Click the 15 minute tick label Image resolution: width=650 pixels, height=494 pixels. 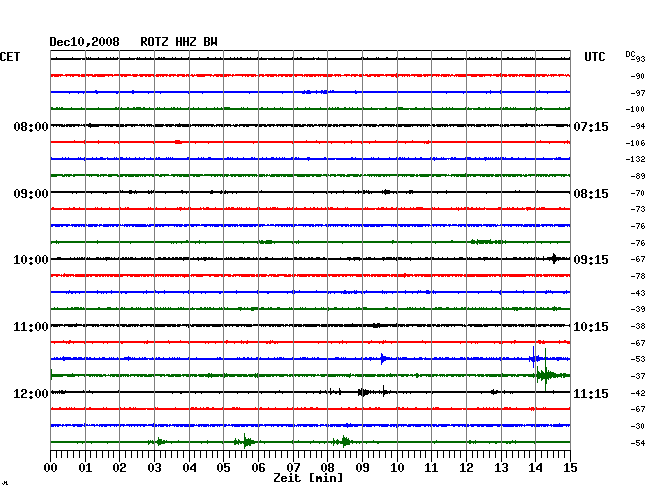pos(570,468)
